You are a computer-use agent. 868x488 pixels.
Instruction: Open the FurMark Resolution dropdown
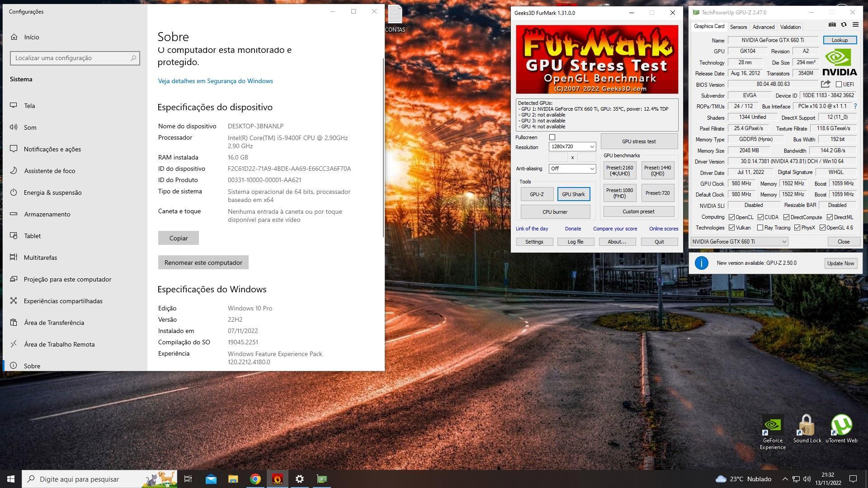tap(572, 146)
